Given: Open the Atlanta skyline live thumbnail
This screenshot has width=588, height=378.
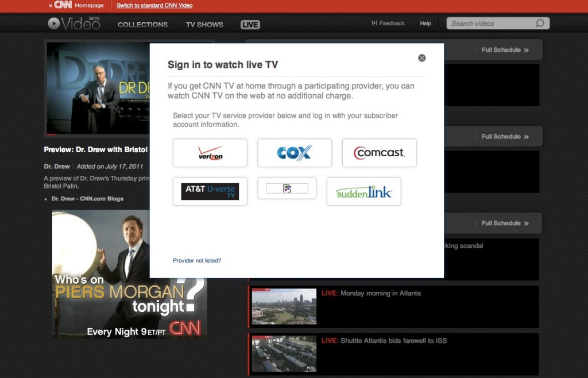Looking at the screenshot, I should pos(284,306).
